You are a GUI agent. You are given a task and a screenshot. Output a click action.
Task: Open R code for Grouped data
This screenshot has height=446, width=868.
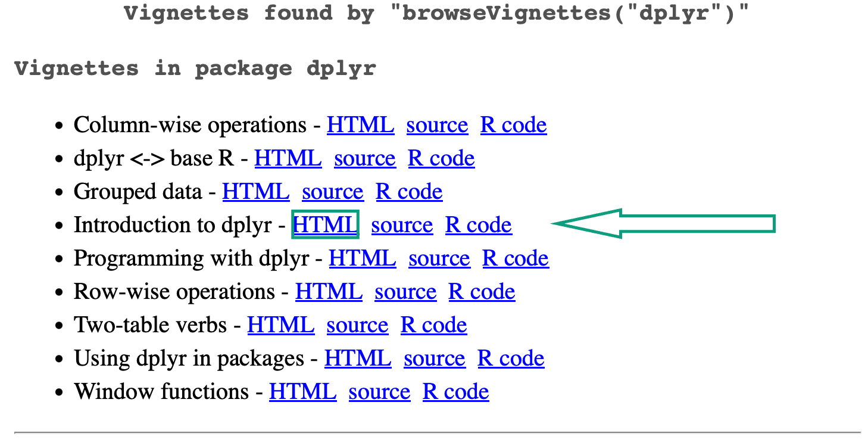(409, 192)
